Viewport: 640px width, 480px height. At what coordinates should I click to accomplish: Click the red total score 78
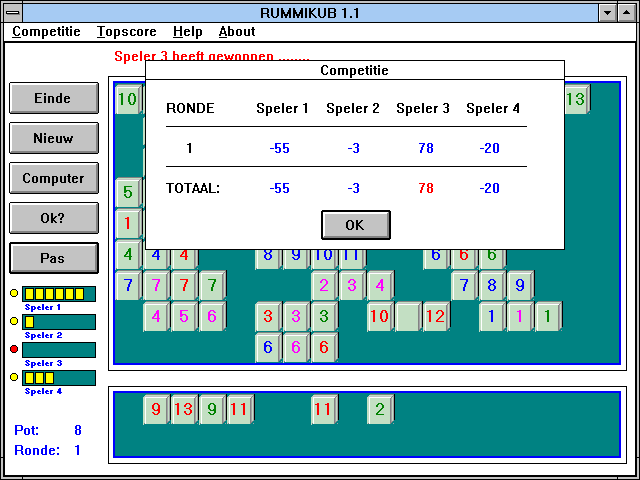[426, 188]
